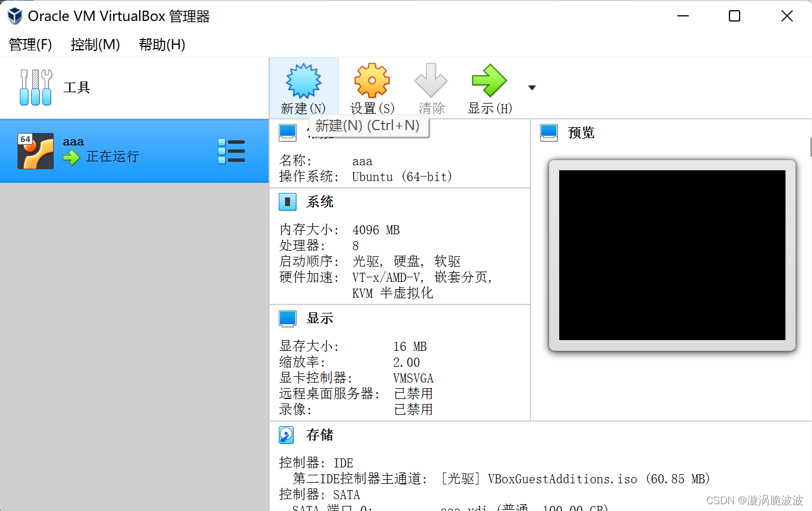The height and width of the screenshot is (511, 812).
Task: Select the aaa virtual machine name
Action: click(x=74, y=141)
